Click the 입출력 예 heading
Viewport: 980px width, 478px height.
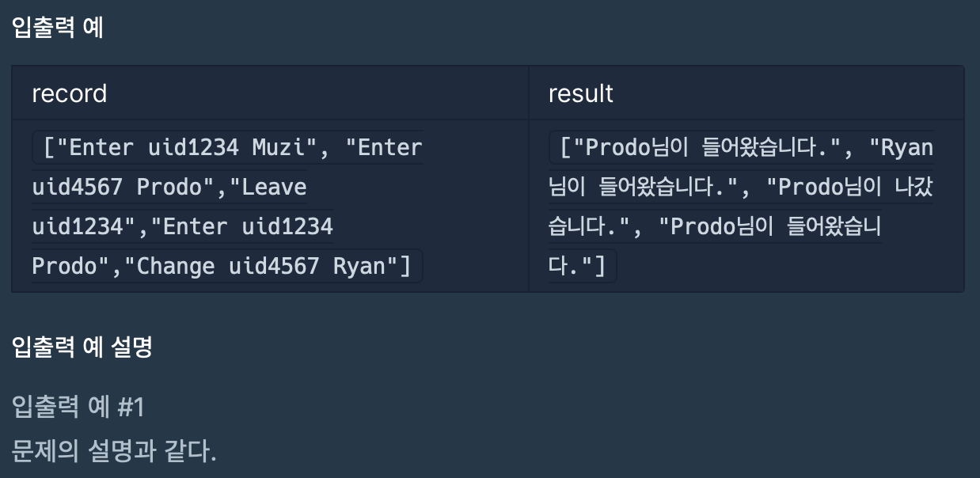click(x=58, y=28)
